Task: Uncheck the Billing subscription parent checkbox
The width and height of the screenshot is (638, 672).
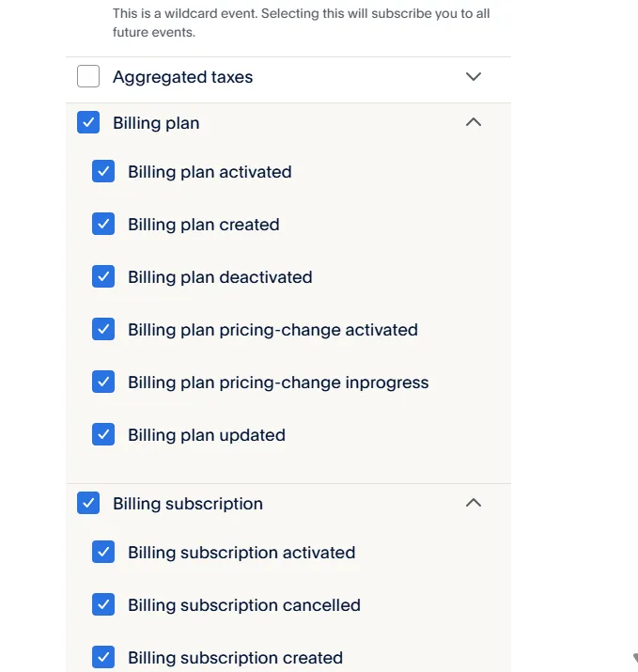Action: (88, 504)
